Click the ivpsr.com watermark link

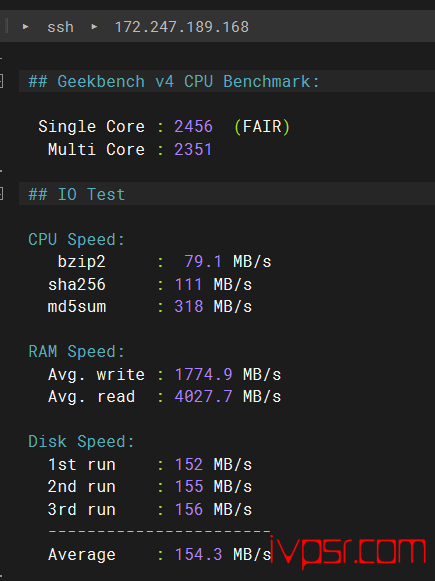tap(348, 551)
